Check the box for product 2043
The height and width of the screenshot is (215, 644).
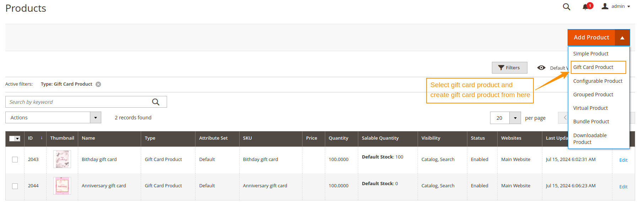tap(15, 160)
